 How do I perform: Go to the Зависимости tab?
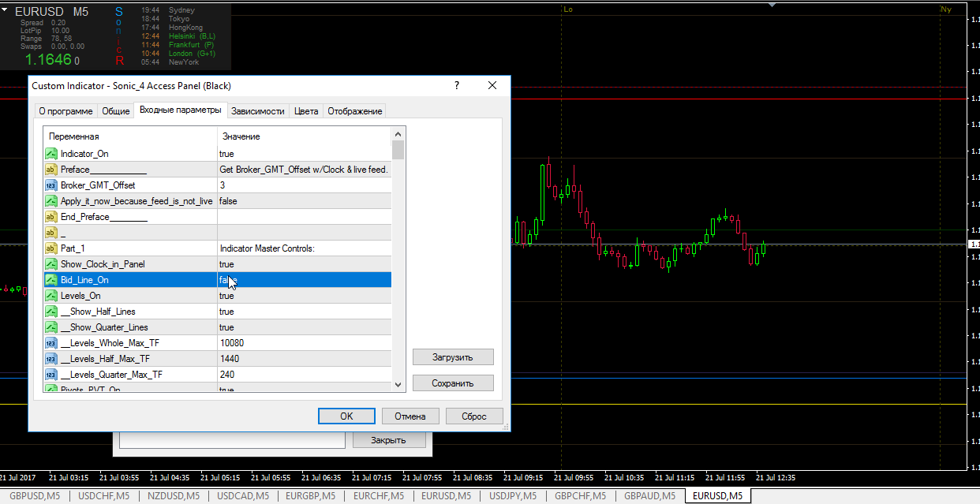[257, 111]
